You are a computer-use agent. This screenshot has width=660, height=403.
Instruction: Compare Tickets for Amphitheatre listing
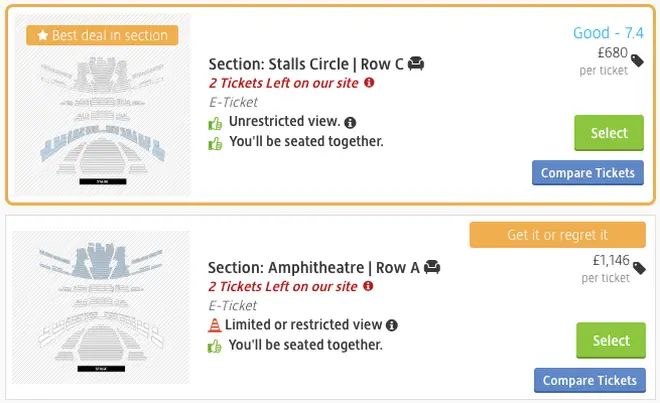tap(590, 380)
